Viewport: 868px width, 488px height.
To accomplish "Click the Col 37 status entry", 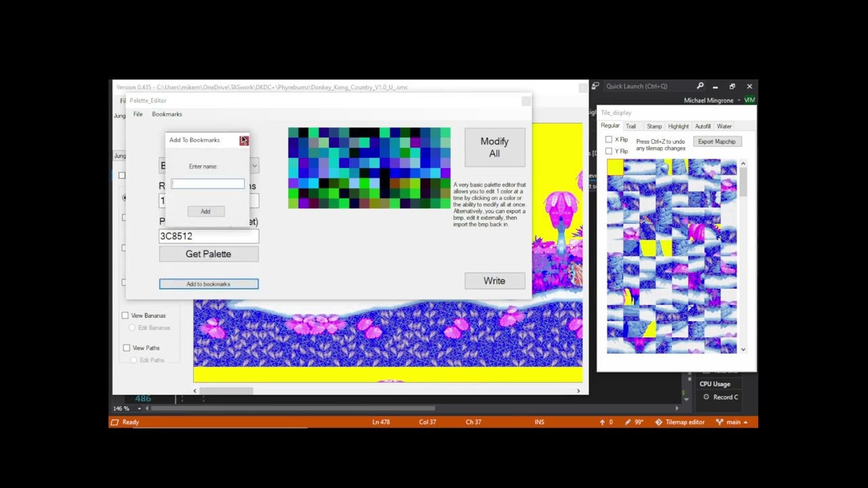I will point(427,422).
